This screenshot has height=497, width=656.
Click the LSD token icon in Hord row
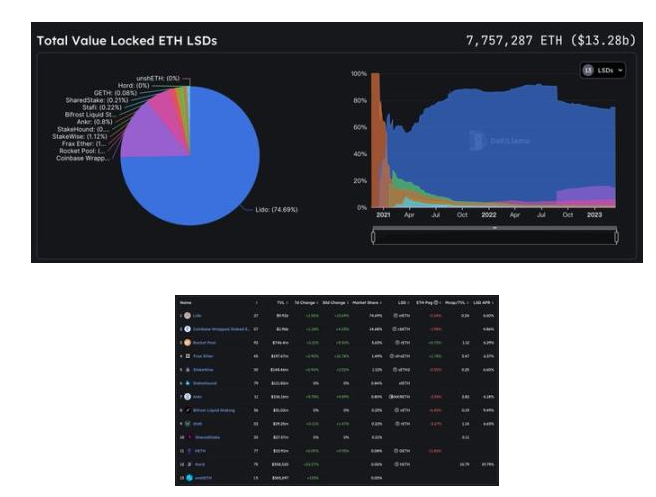[x=396, y=464]
